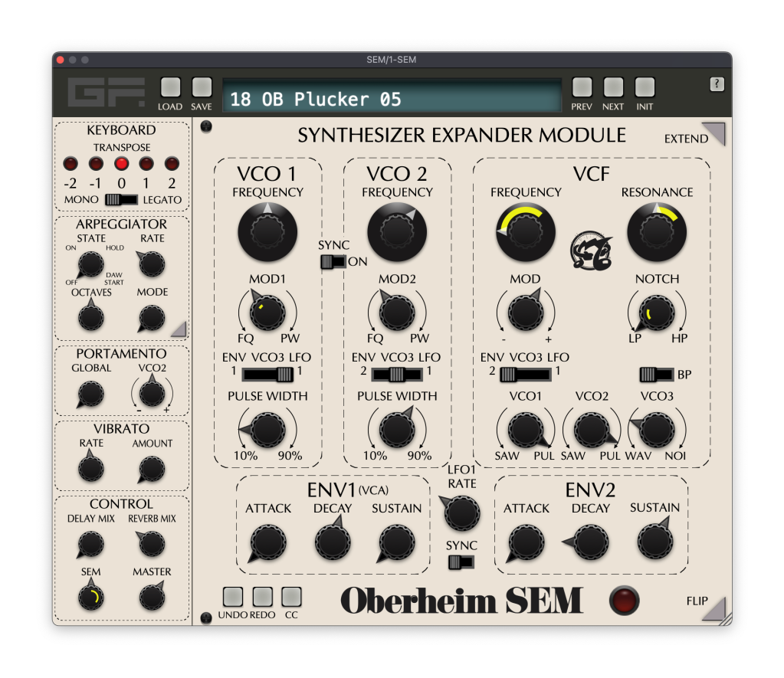Click the VCO 2 PULSE WIDTH knob
Screen dimensions: 784x678
point(397,430)
